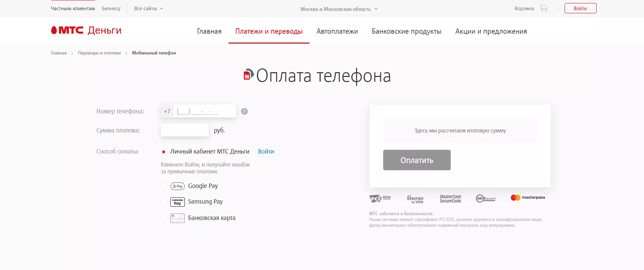This screenshot has height=270, width=644.
Task: Click the Samsung Pay logo icon
Action: [x=178, y=202]
